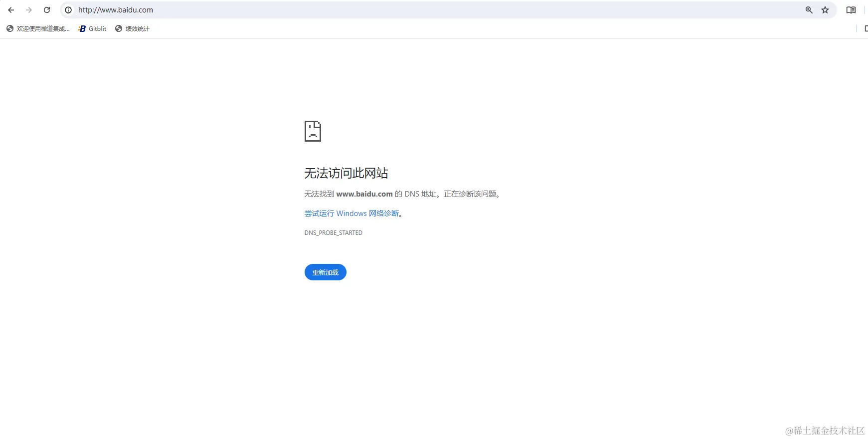This screenshot has height=439, width=868.
Task: Open the 欢迎使用禅道集成 bookmark
Action: pos(38,29)
